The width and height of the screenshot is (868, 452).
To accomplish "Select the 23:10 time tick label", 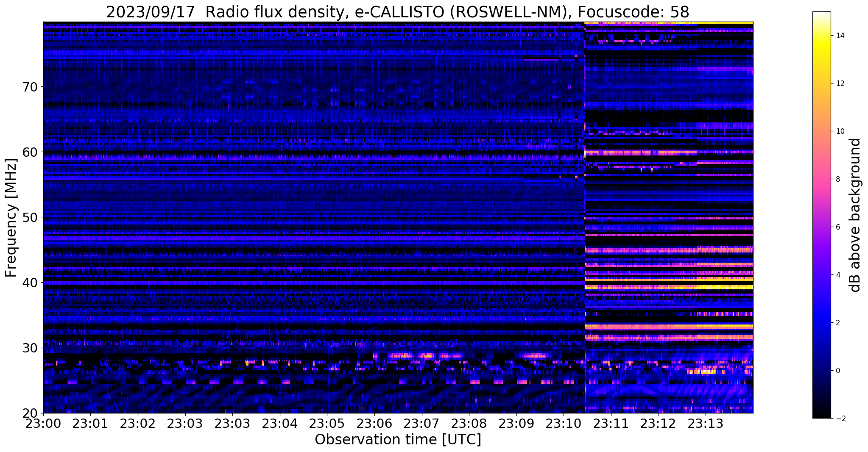I will tap(564, 423).
